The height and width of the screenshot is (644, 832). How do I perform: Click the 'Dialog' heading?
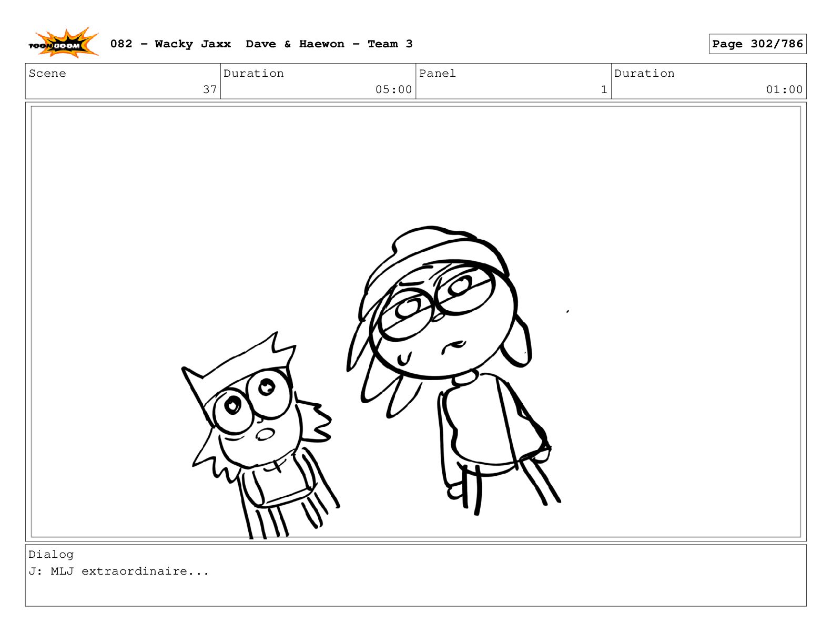click(51, 554)
